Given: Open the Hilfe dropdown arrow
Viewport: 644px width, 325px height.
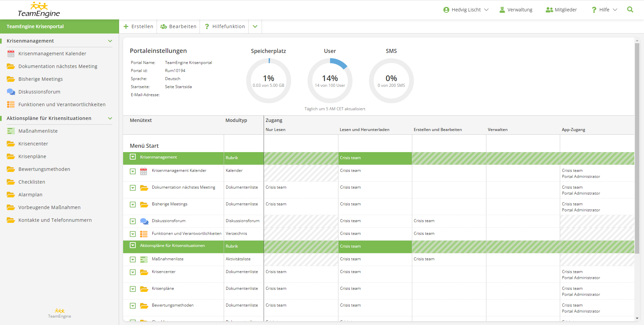Looking at the screenshot, I should [x=615, y=10].
